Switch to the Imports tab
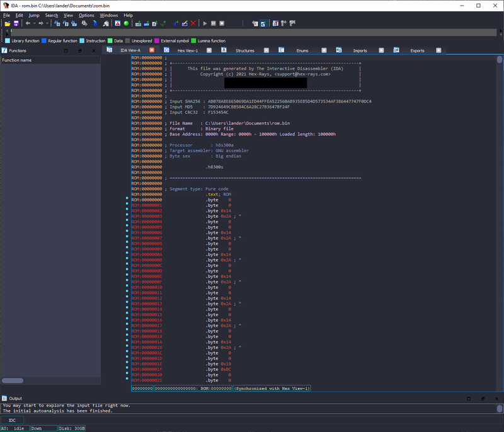Screen dimensions: 504x432 [x=360, y=50]
